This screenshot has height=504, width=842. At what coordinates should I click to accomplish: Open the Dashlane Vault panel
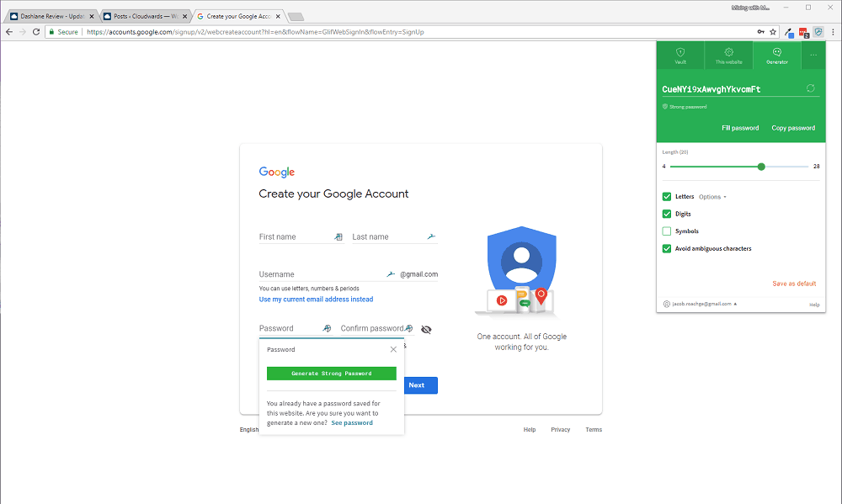click(680, 56)
